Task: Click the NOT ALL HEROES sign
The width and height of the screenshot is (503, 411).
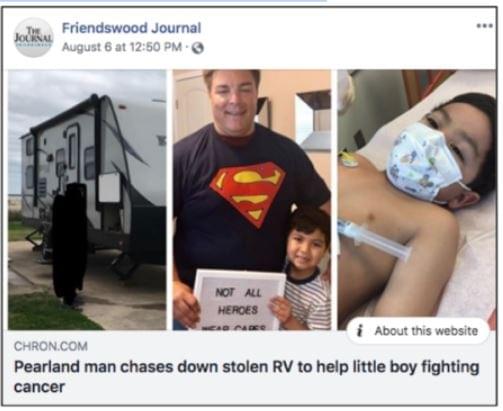Action: tap(239, 300)
